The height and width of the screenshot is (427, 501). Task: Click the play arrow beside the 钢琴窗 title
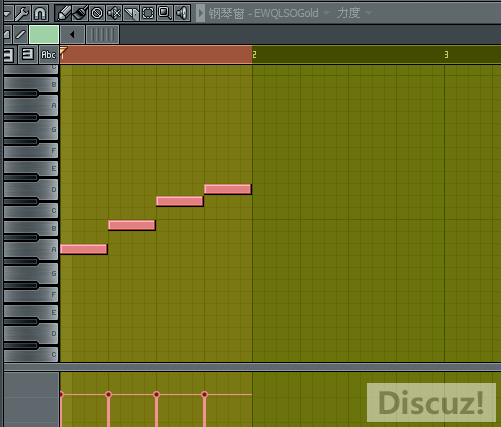(200, 13)
